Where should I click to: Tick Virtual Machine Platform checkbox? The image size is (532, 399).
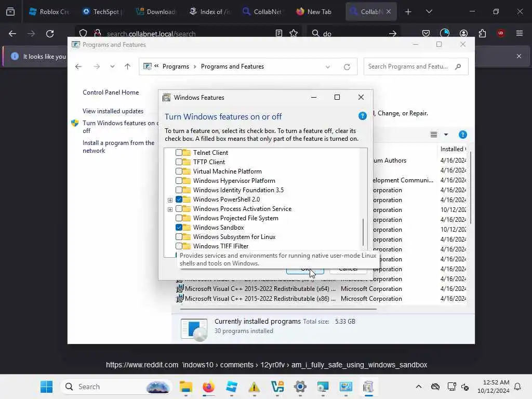coord(179,171)
